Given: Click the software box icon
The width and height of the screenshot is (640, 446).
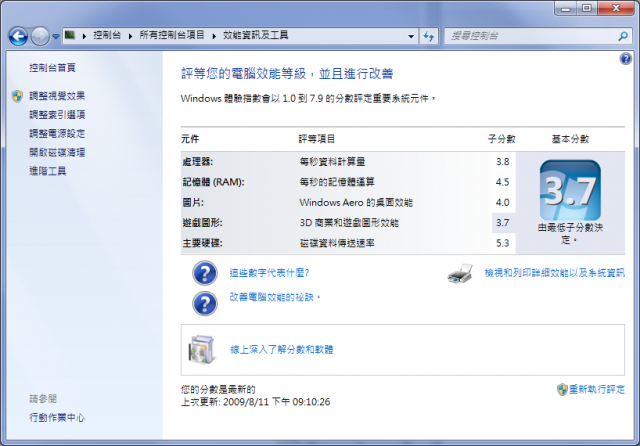Looking at the screenshot, I should pyautogui.click(x=202, y=350).
